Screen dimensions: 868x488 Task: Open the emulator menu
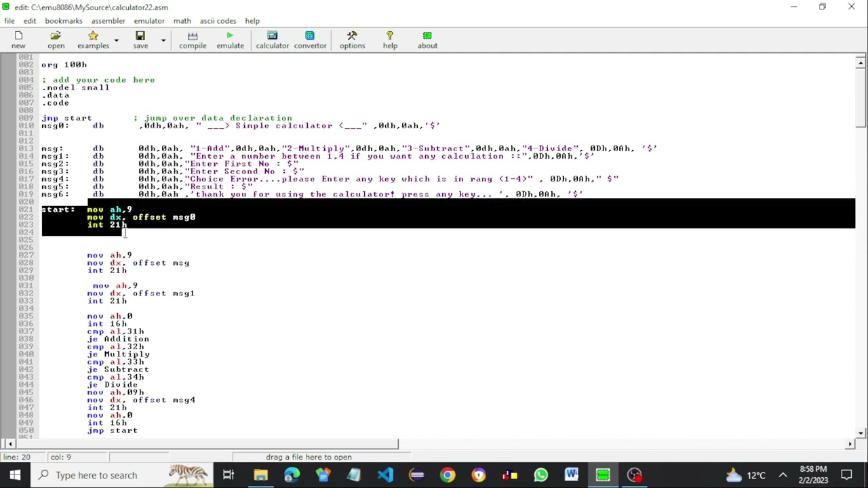click(149, 21)
